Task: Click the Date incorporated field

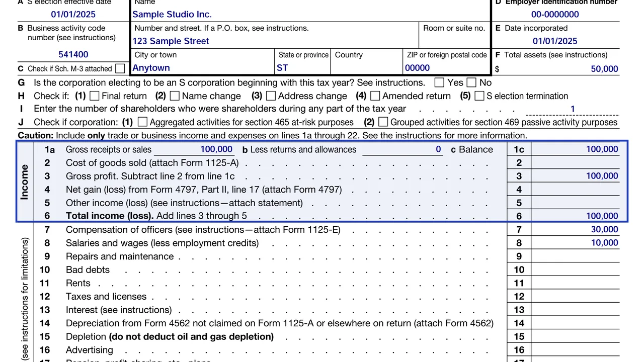Action: click(x=555, y=41)
